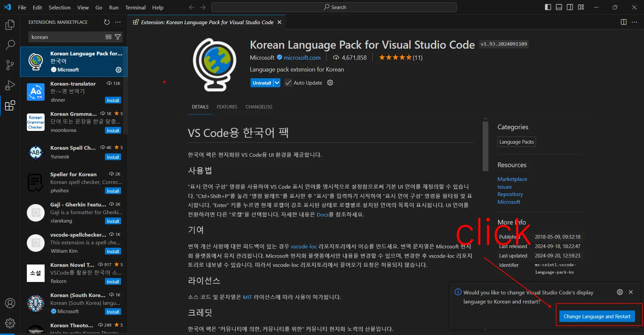Open the editor More Actions menu

(634, 22)
